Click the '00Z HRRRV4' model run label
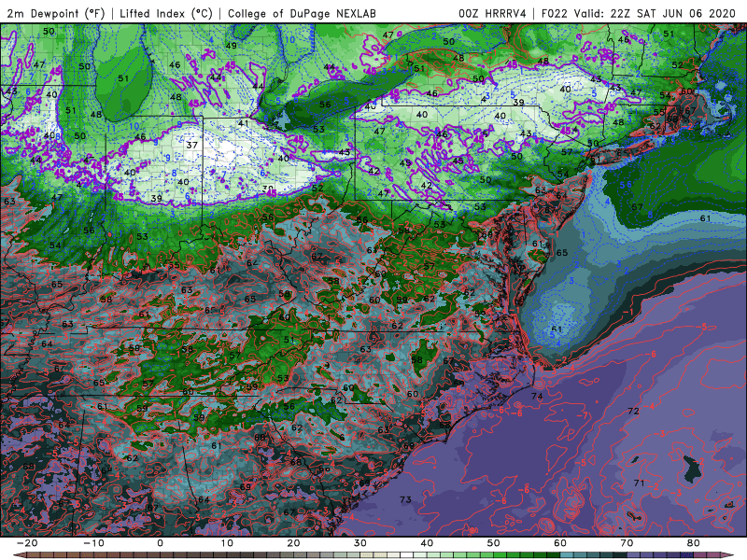Viewport: 747px width, 560px height. tap(492, 13)
